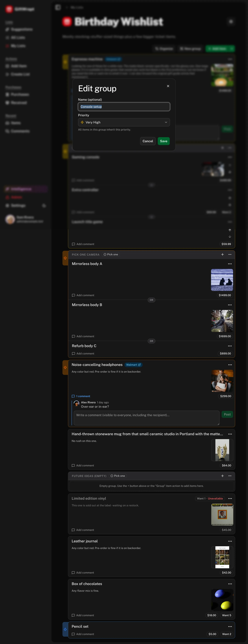Open more options for Refurb body C
Image resolution: width=248 pixels, height=644 pixels.
coord(230,346)
